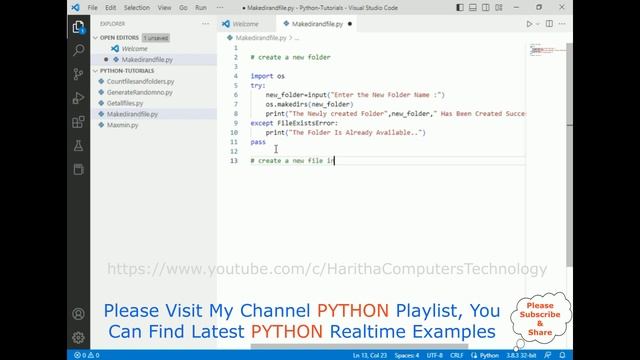Open the File menu
Screen dimensions: 640x360
(x=93, y=7)
